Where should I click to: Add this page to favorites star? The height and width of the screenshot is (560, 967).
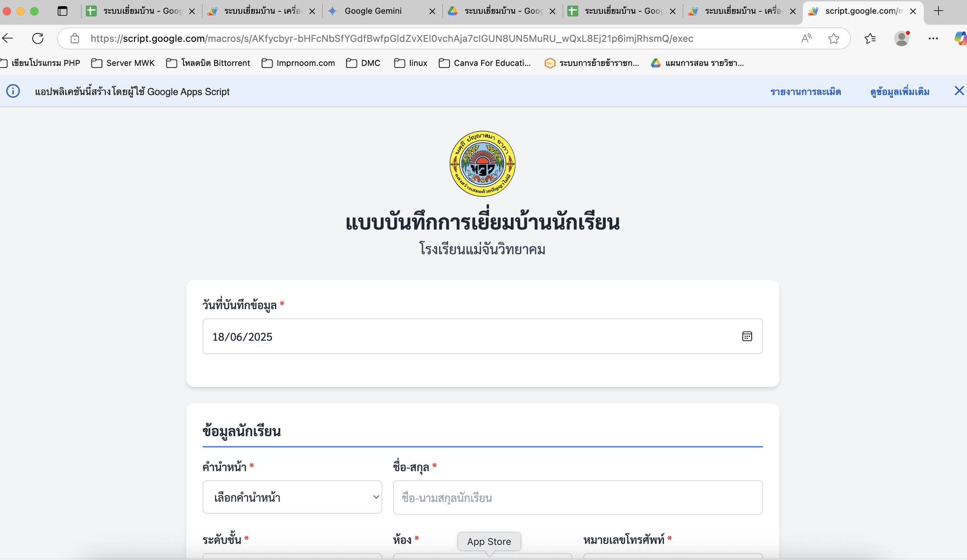pos(834,39)
